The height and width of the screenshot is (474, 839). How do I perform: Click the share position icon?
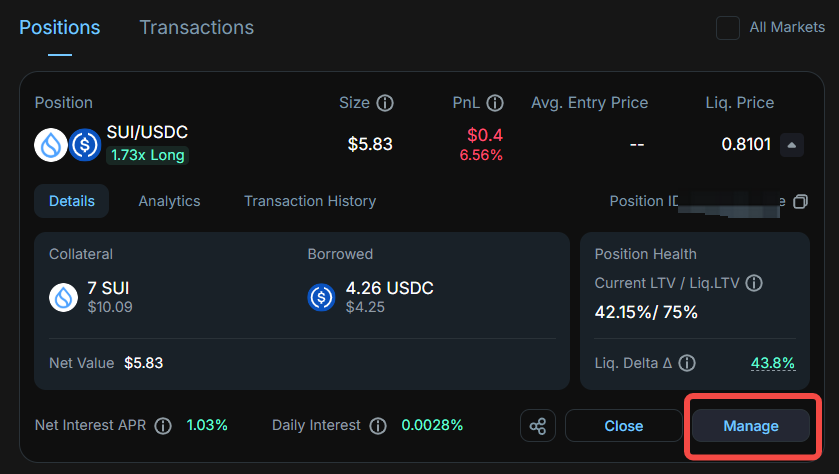[538, 426]
